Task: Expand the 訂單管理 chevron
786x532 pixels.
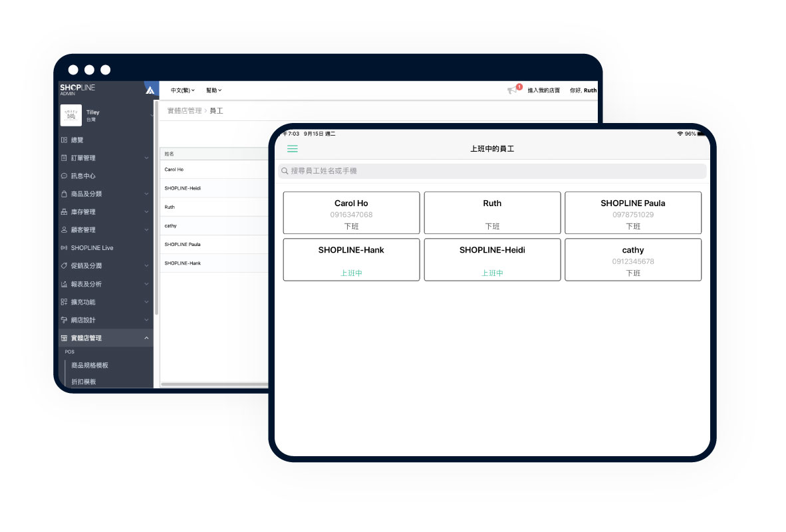Action: point(146,158)
